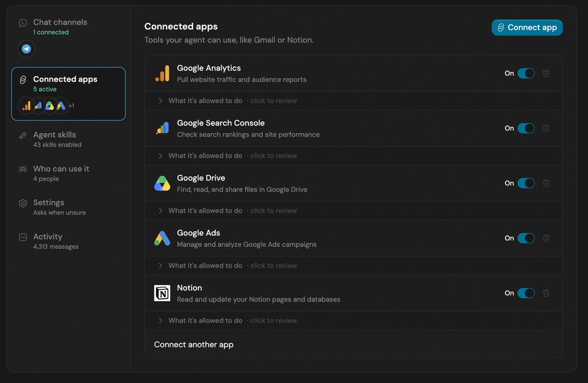This screenshot has width=588, height=383.
Task: Expand Notion allowed actions row
Action: 353,320
